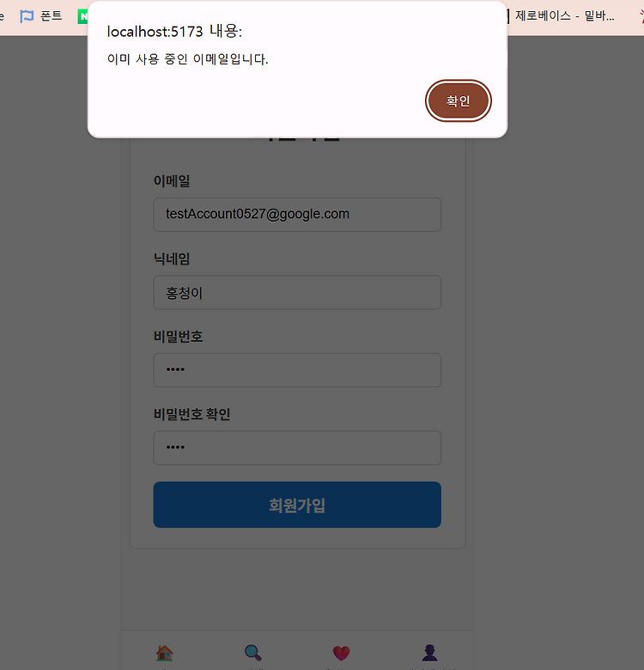Open the home house icon in the bottom navigation
Viewport: 644px width, 670px height.
click(x=164, y=653)
